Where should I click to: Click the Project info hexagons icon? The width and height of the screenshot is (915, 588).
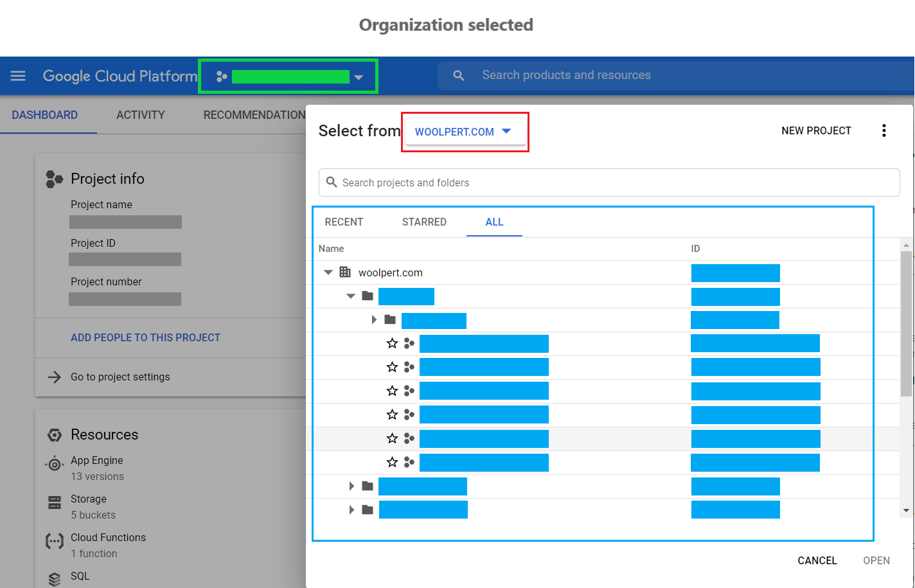coord(54,179)
